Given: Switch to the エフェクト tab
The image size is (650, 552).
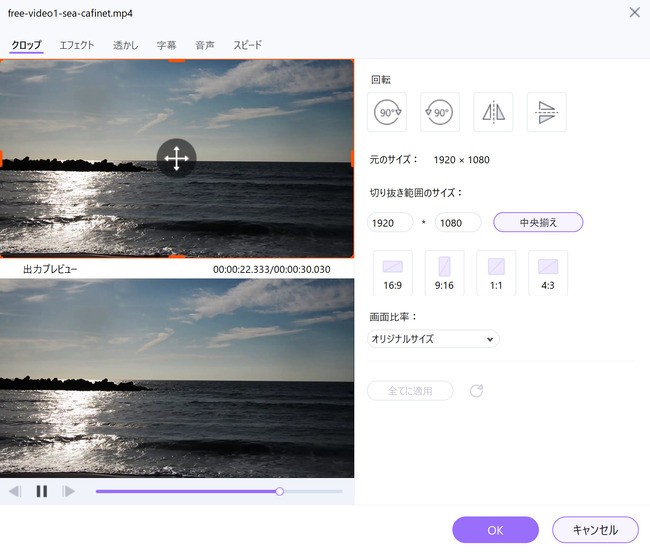Looking at the screenshot, I should [77, 45].
